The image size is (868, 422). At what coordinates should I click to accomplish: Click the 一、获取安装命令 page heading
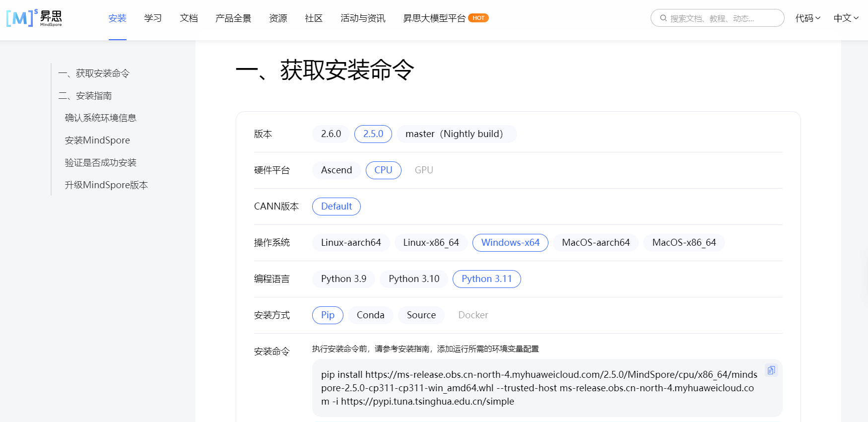[x=325, y=70]
